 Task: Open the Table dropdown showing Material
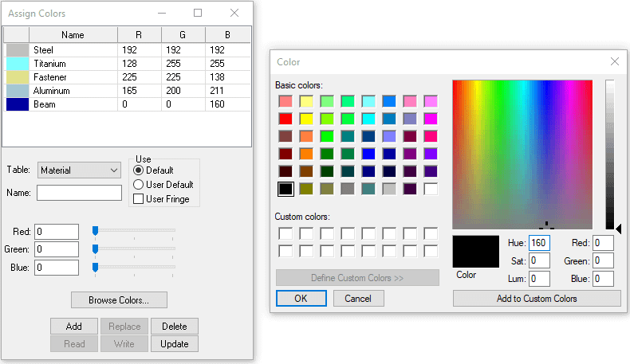(78, 170)
